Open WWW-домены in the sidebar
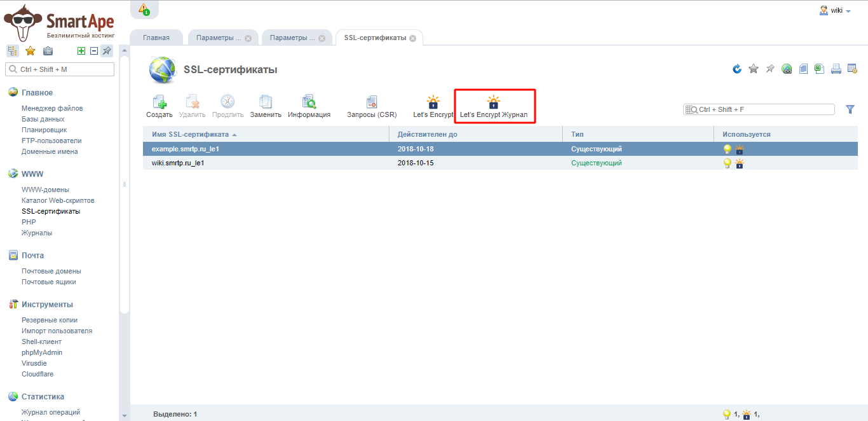Viewport: 868px width, 421px height. 45,190
